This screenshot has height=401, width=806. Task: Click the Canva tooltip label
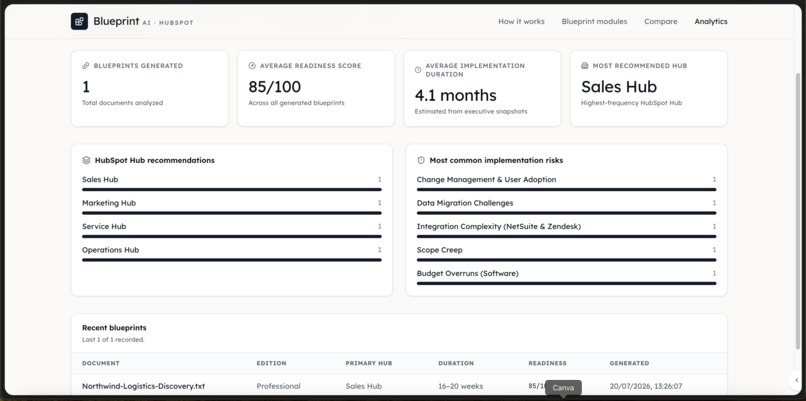coord(563,388)
